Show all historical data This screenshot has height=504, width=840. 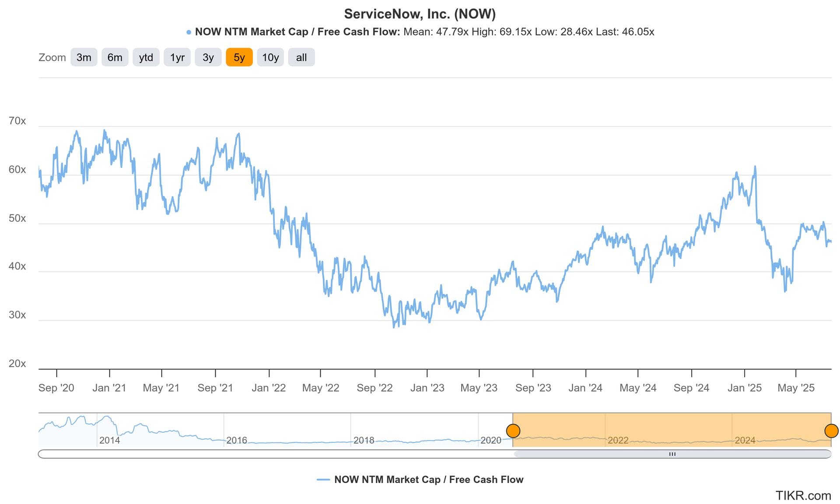pos(301,57)
